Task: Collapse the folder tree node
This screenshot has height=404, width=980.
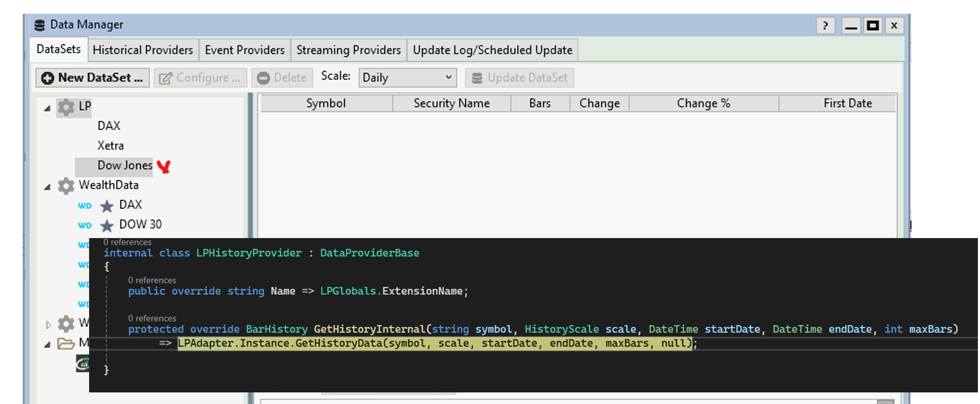Action: point(47,344)
